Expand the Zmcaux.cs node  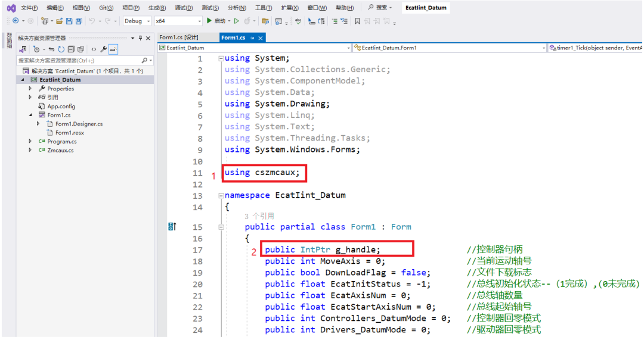pos(30,150)
